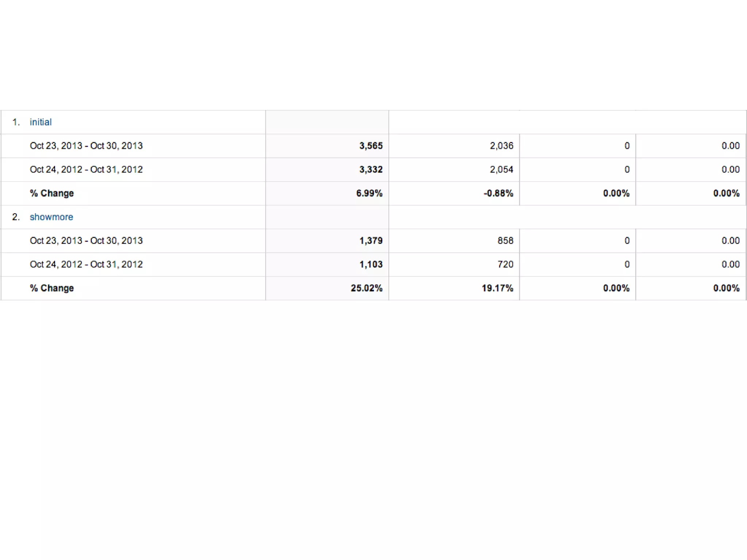Click '% Change' label under initial
747x560 pixels.
[x=52, y=193]
